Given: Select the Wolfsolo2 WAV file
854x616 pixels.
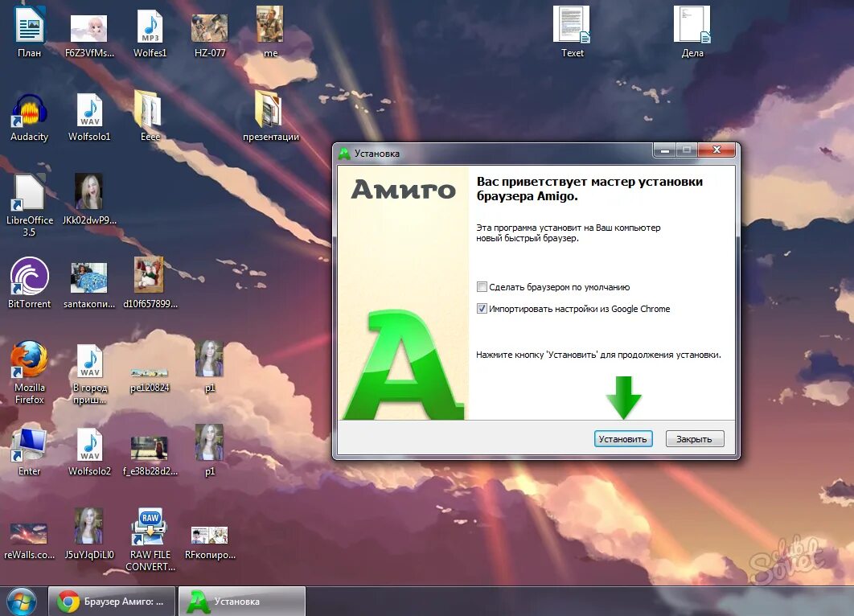Looking at the screenshot, I should [x=89, y=445].
